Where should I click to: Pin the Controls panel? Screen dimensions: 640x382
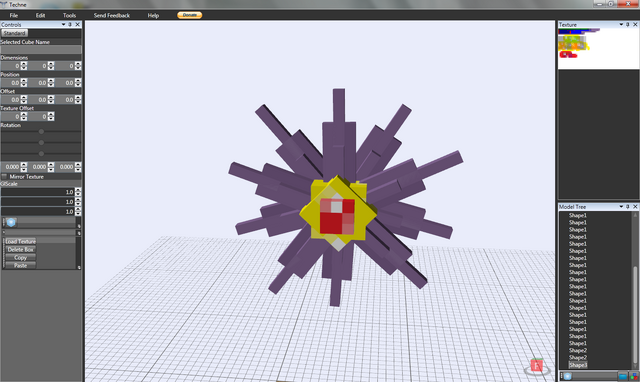70,24
